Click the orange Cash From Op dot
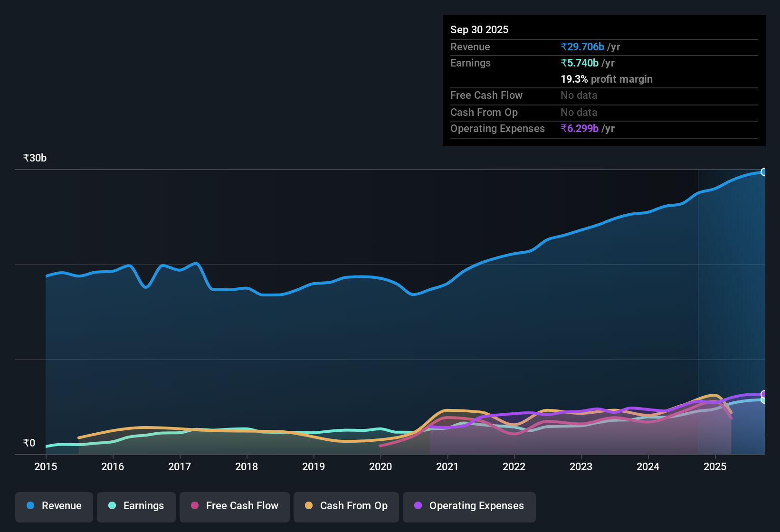This screenshot has height=532, width=780. pyautogui.click(x=309, y=506)
